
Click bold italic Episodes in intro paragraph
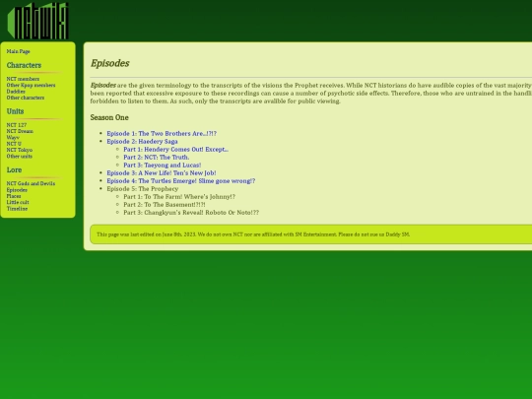tap(103, 86)
